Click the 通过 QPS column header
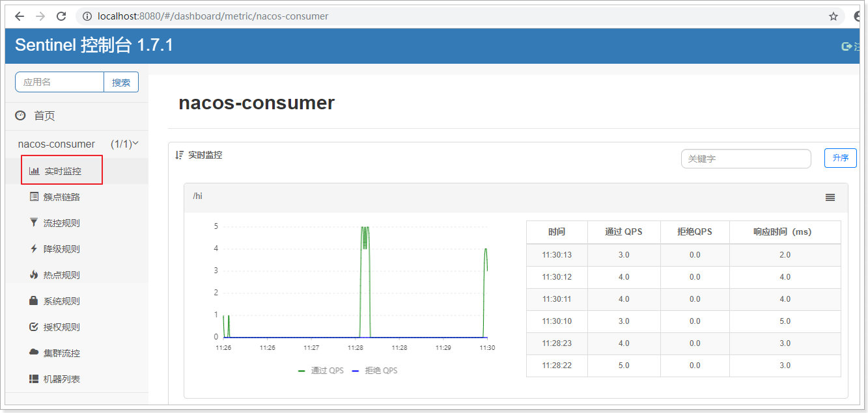868x413 pixels. 624,232
